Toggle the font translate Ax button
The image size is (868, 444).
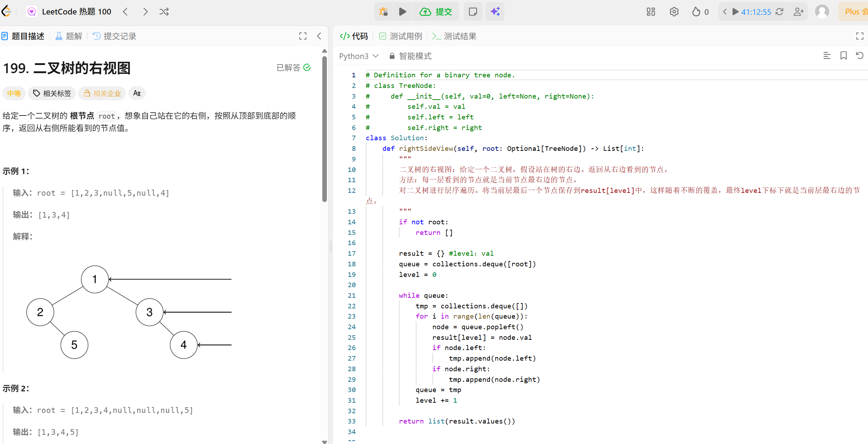[137, 93]
